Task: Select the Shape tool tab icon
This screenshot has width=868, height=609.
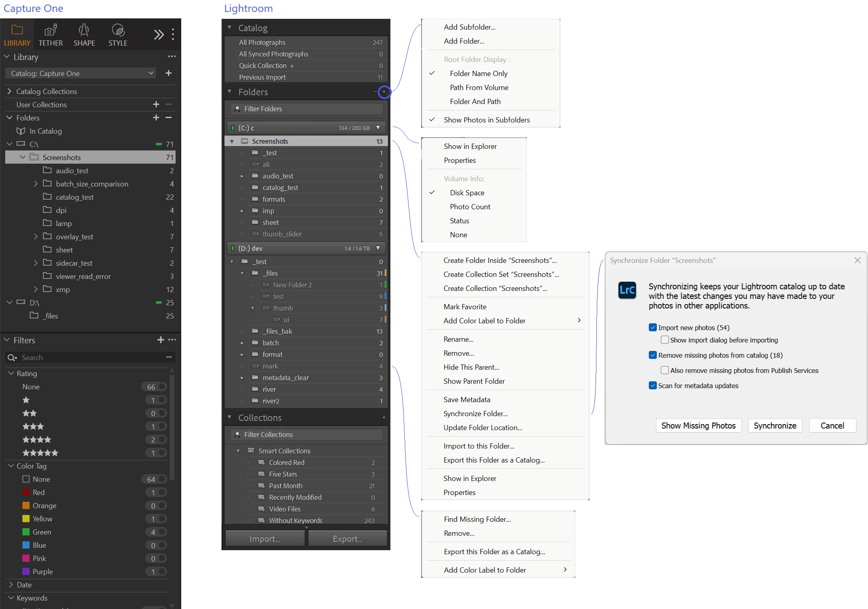Action: [84, 30]
